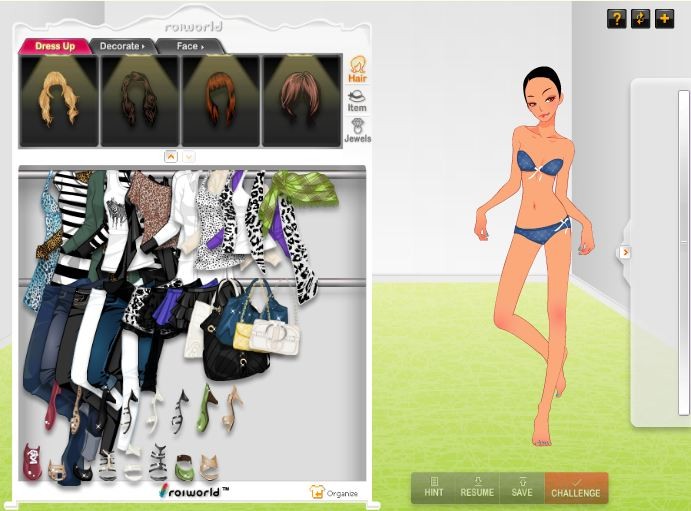
Task: Expand the collapsed right side panel
Action: pyautogui.click(x=625, y=252)
